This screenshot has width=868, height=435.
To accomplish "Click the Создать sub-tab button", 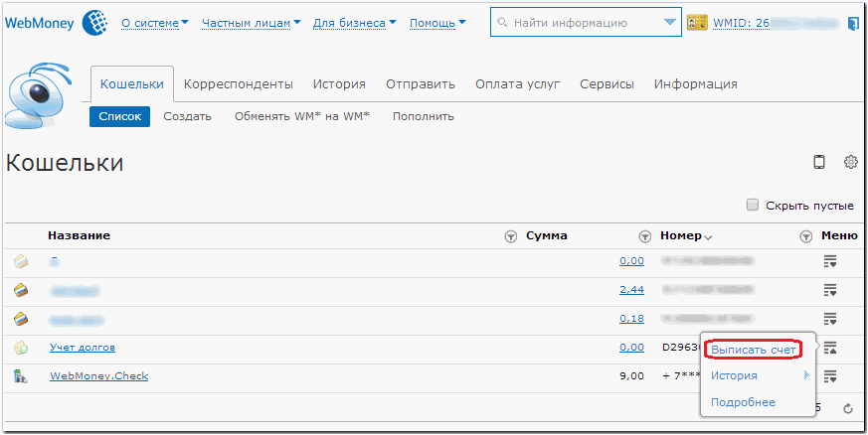I will 187,116.
